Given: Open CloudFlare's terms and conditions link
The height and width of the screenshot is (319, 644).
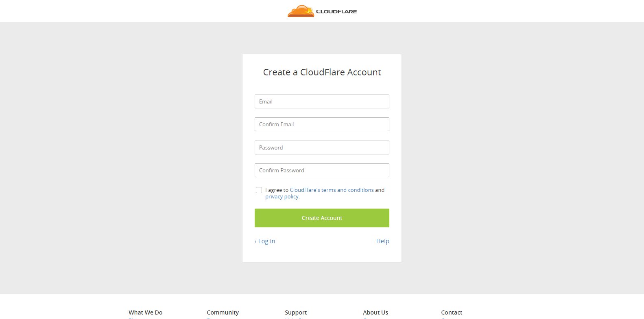Looking at the screenshot, I should [x=332, y=190].
